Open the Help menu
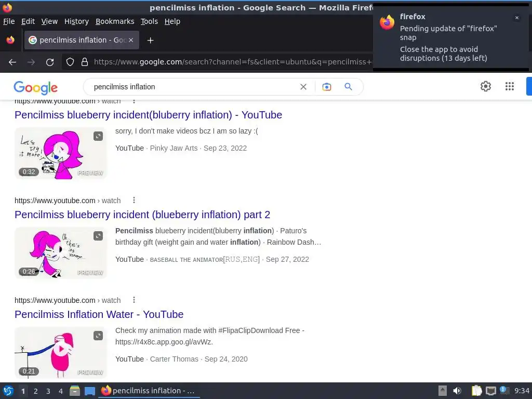The width and height of the screenshot is (532, 399). (172, 21)
